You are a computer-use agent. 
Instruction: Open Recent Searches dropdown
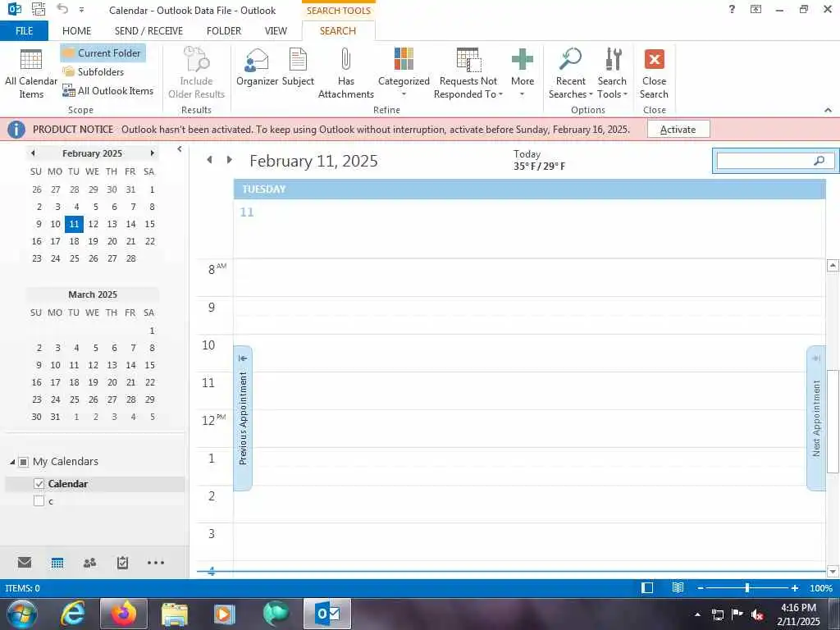click(571, 73)
